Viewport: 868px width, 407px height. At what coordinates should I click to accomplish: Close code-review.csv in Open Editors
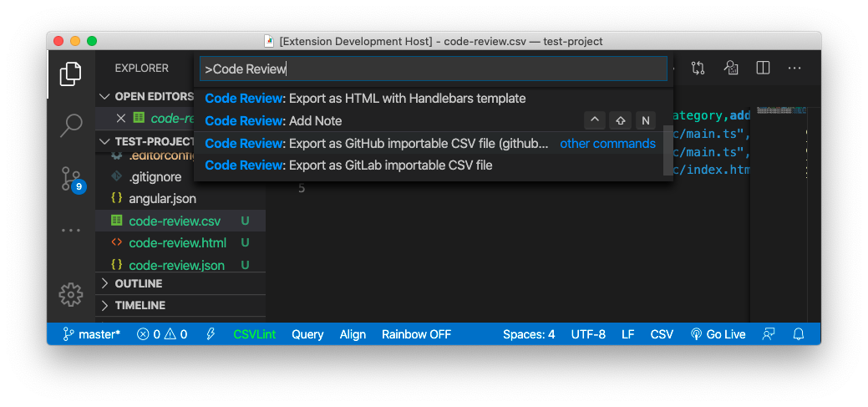[121, 118]
